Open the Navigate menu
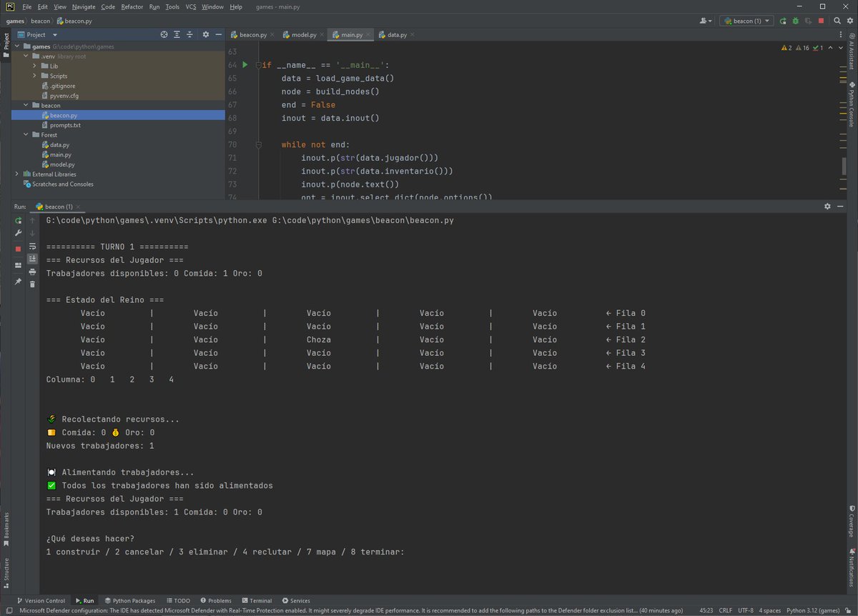 pyautogui.click(x=84, y=6)
